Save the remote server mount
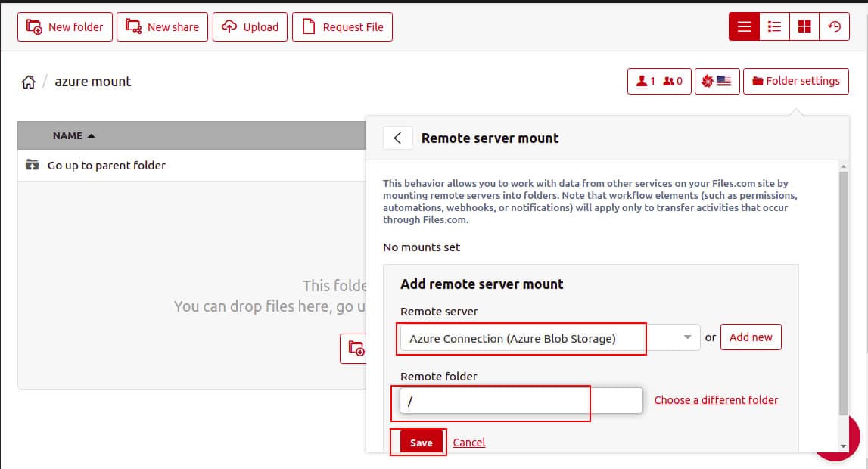This screenshot has width=868, height=469. [422, 443]
